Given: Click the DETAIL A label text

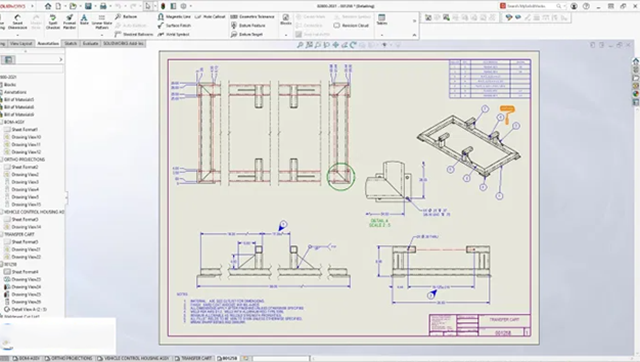Looking at the screenshot, I should (x=379, y=221).
